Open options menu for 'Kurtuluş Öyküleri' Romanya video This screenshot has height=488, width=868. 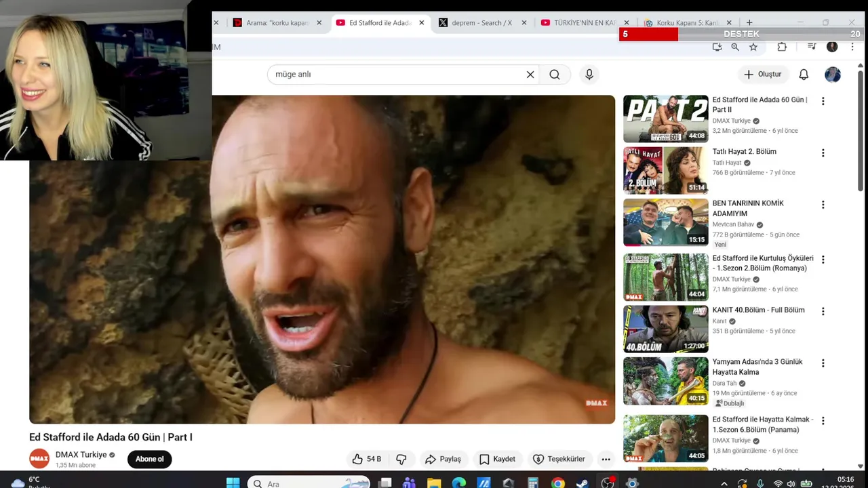pyautogui.click(x=823, y=260)
